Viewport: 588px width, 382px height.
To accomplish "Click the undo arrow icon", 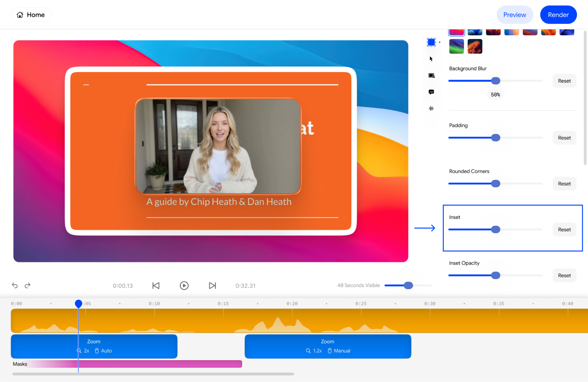I will coord(15,285).
